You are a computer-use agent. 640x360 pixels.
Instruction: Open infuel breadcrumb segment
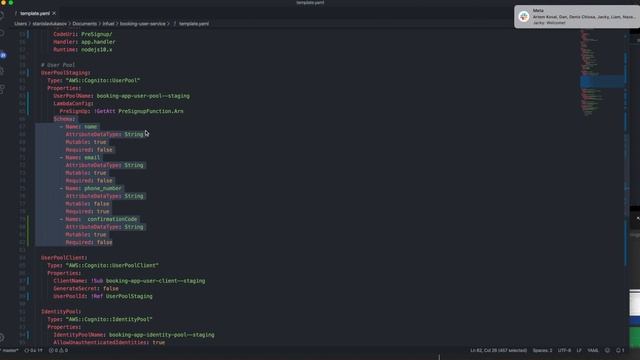tap(108, 24)
